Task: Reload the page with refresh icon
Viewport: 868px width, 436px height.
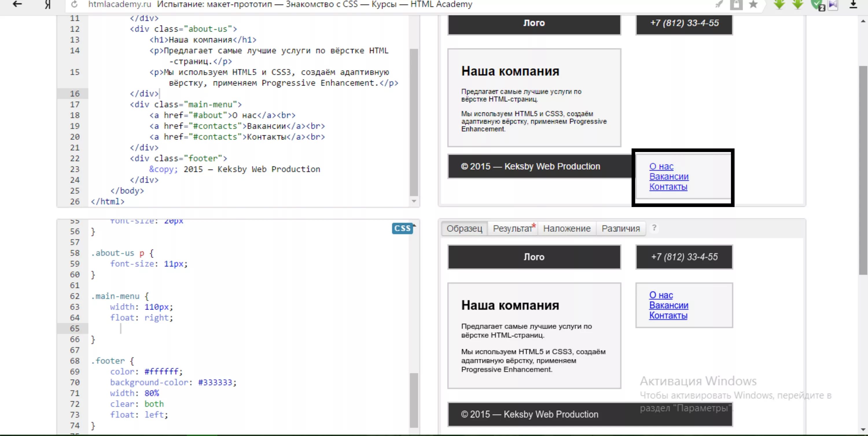Action: tap(74, 4)
